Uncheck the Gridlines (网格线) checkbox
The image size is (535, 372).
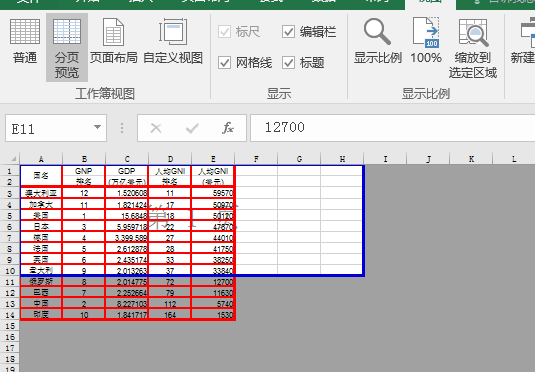[x=224, y=63]
